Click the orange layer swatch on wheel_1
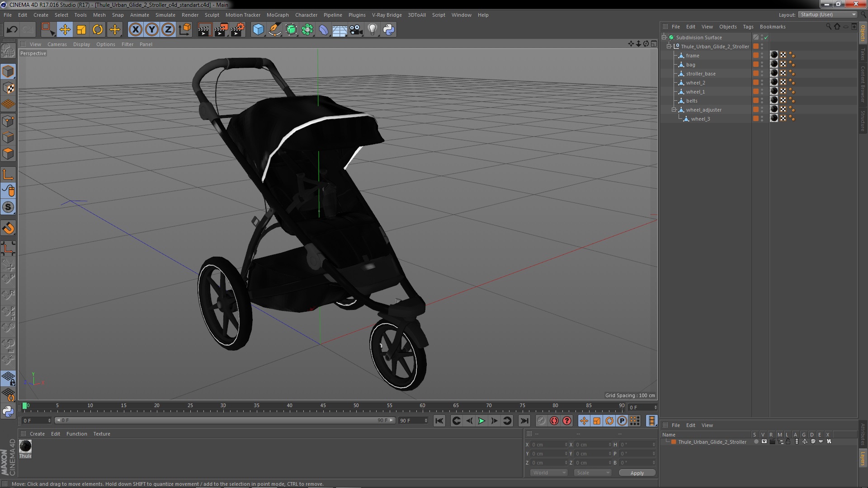868x488 pixels. pos(755,91)
